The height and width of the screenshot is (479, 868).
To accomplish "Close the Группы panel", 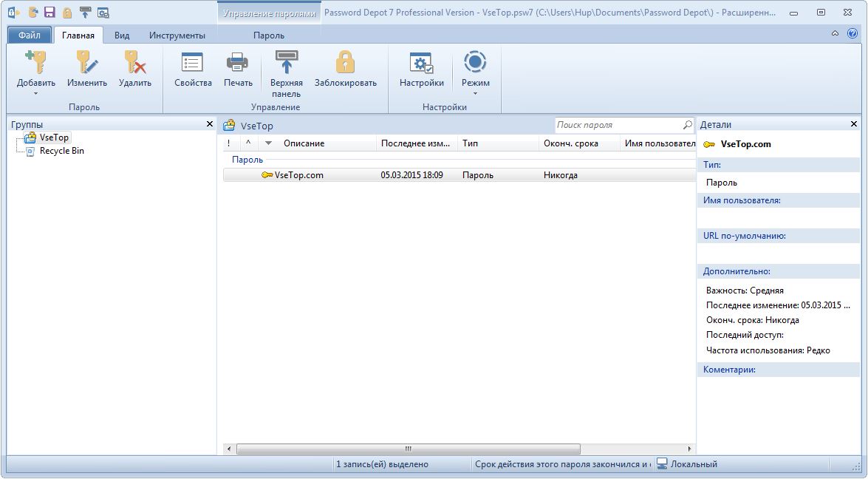I will tap(209, 124).
